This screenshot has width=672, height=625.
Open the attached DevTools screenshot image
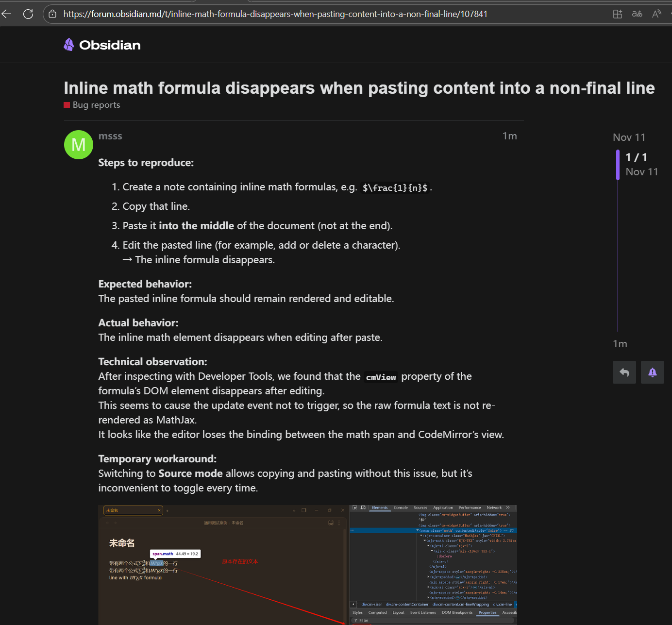click(x=307, y=564)
